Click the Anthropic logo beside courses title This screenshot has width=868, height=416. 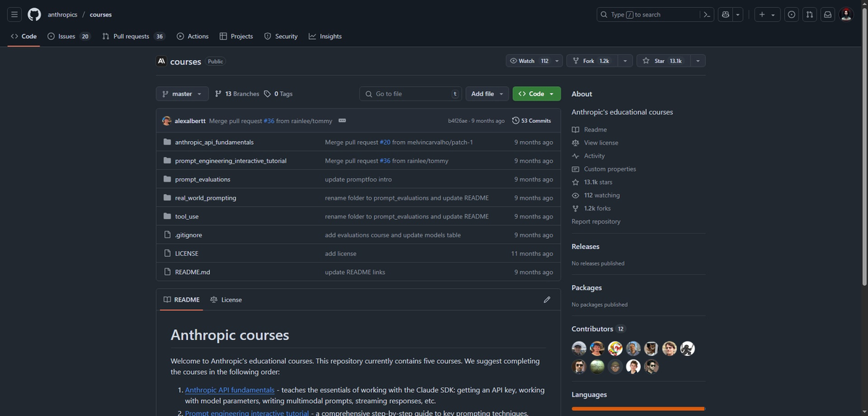pos(161,61)
